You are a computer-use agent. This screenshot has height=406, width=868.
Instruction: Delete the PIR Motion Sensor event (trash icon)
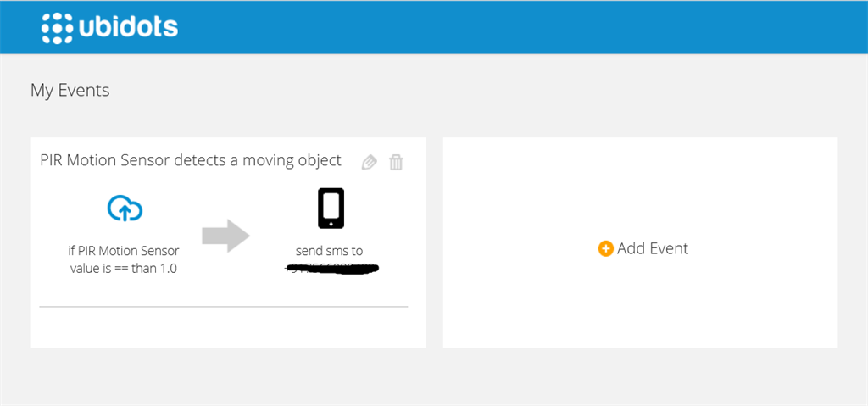pos(396,163)
